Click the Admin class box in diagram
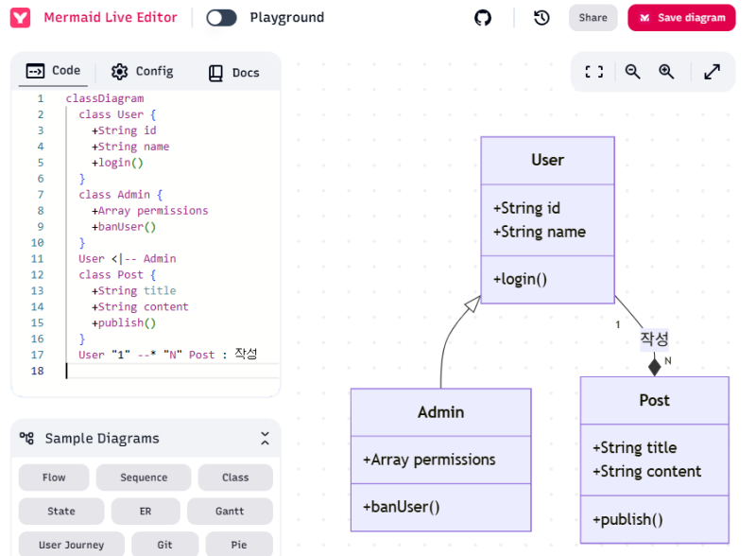 click(x=440, y=460)
